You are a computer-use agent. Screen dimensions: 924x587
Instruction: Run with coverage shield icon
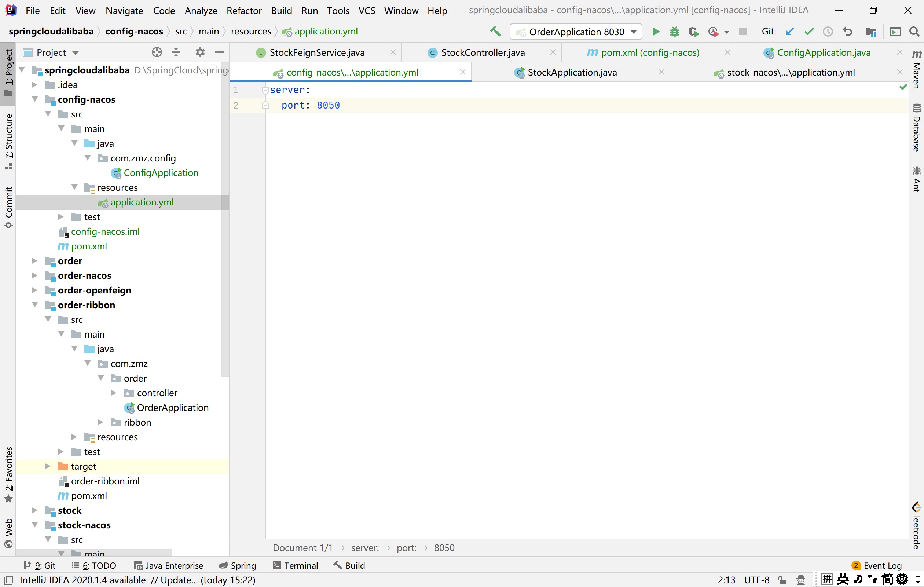tap(693, 32)
